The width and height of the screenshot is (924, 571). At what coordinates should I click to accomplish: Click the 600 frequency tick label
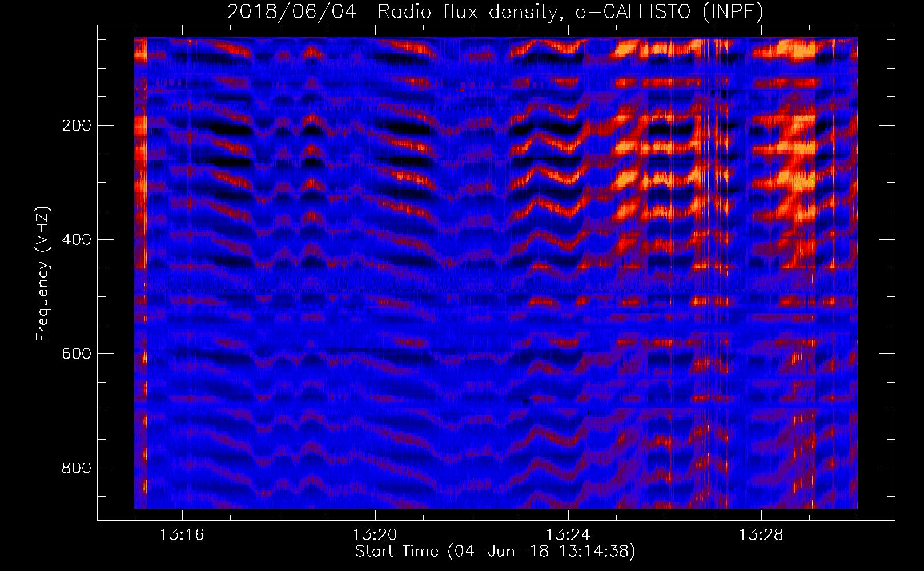[77, 354]
